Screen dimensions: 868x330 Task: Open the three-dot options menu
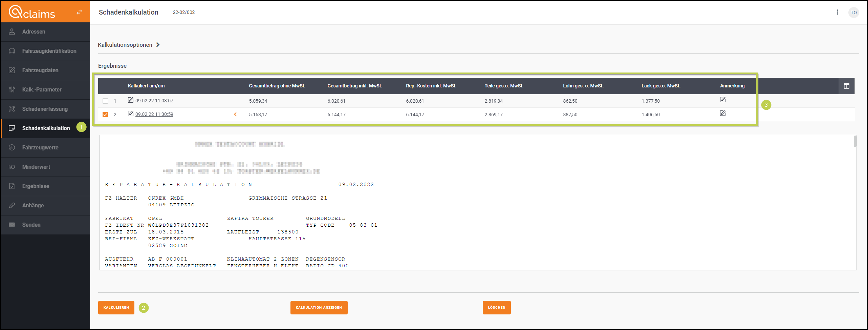pyautogui.click(x=837, y=12)
